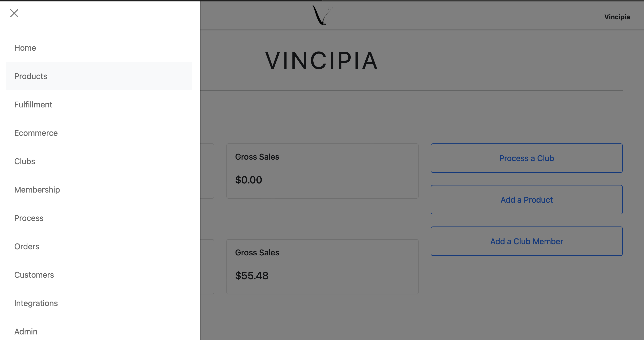Viewport: 644px width, 340px height.
Task: Go to Integrations
Action: 99,303
